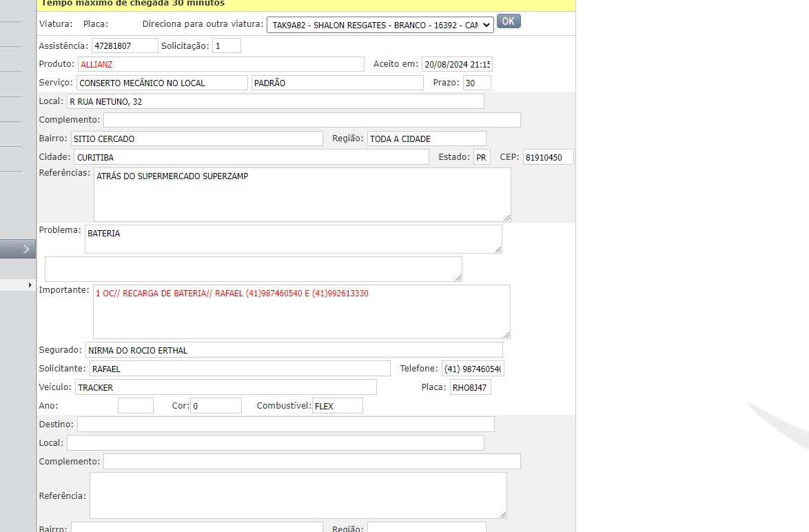The width and height of the screenshot is (809, 532).
Task: Select the Estado field PR
Action: (482, 157)
